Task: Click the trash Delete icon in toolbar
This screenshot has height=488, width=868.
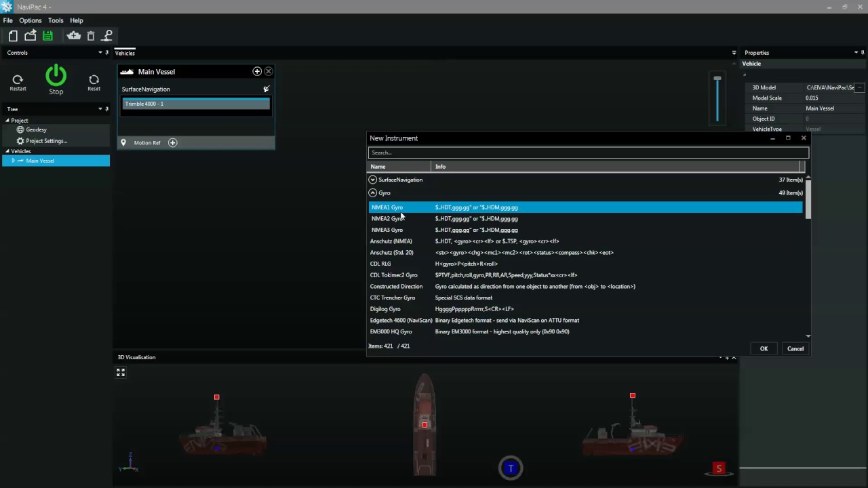Action: [91, 36]
